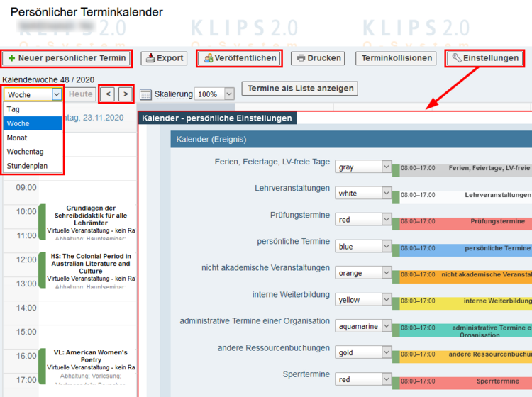The height and width of the screenshot is (397, 532).
Task: Select Monat in the view list
Action: 33,138
